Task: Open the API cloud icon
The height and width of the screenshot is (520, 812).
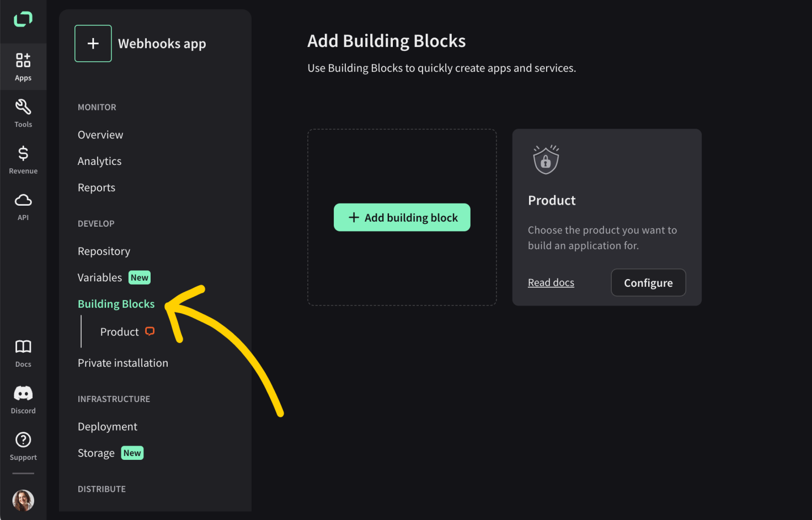Action: coord(23,200)
